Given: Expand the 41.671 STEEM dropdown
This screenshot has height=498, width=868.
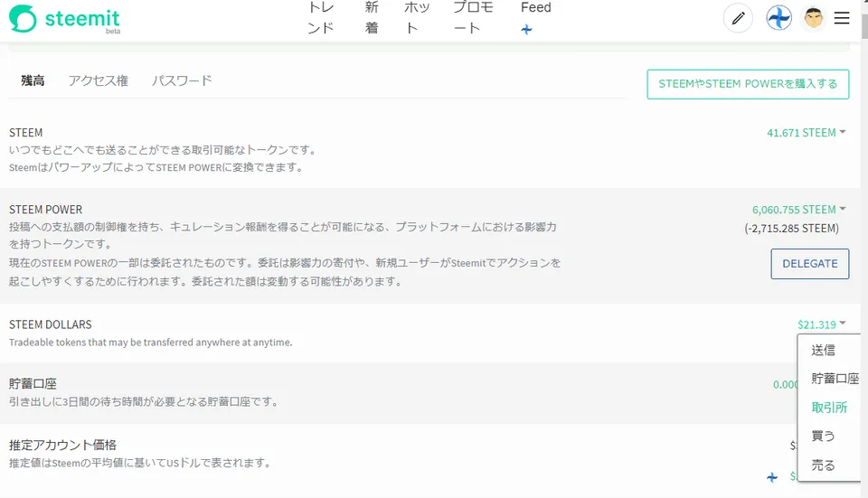Looking at the screenshot, I should 806,133.
